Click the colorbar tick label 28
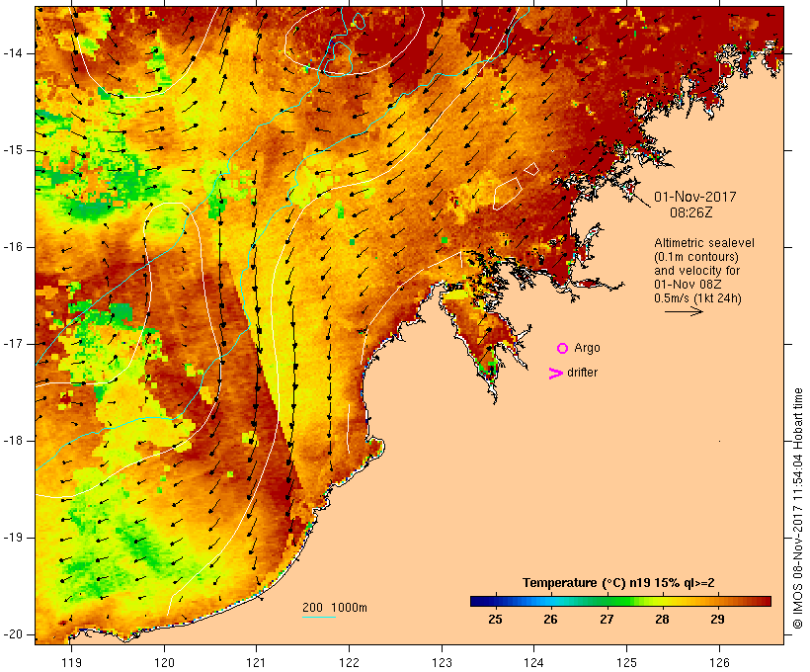This screenshot has height=672, width=810. tap(662, 620)
